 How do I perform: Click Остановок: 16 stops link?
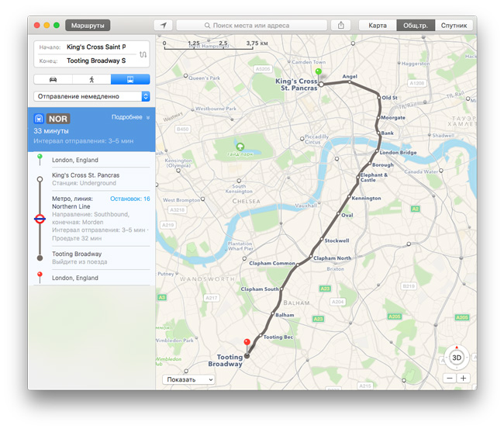click(x=129, y=199)
